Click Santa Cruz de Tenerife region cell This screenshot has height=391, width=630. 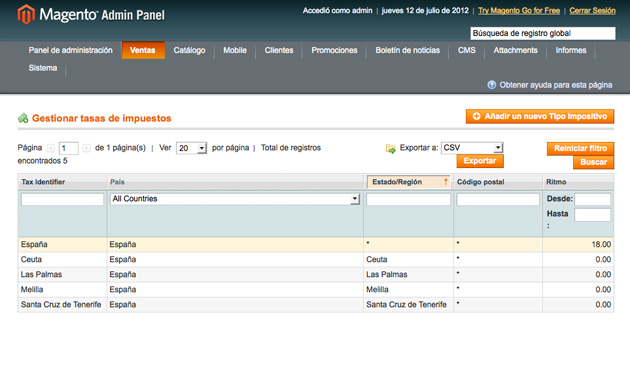pos(406,305)
